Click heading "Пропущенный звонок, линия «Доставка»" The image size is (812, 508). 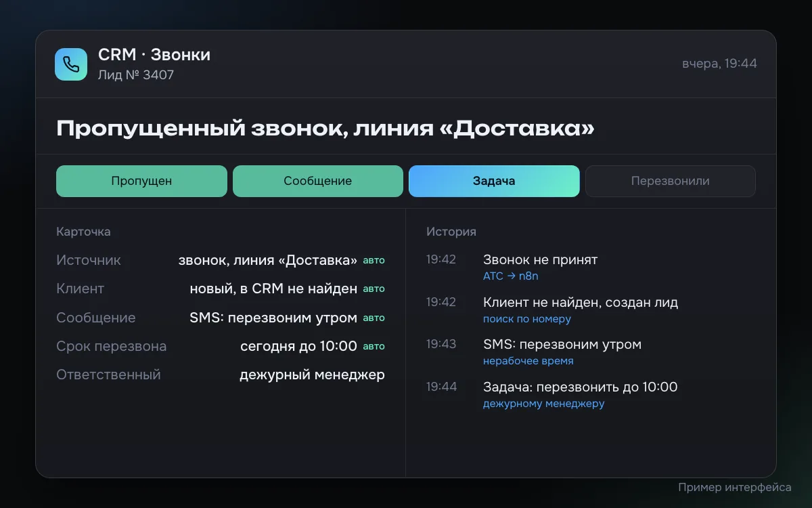pyautogui.click(x=325, y=128)
